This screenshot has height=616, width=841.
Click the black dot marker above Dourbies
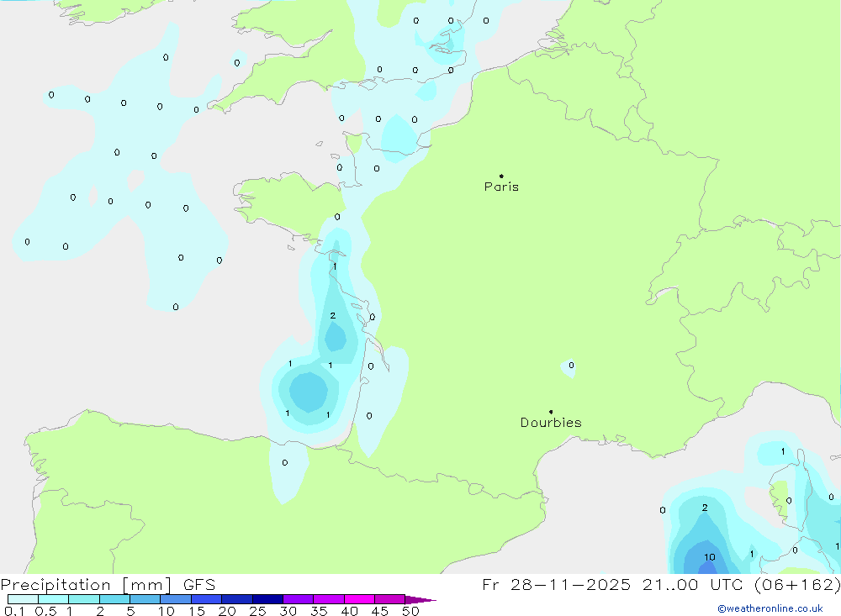pos(551,412)
